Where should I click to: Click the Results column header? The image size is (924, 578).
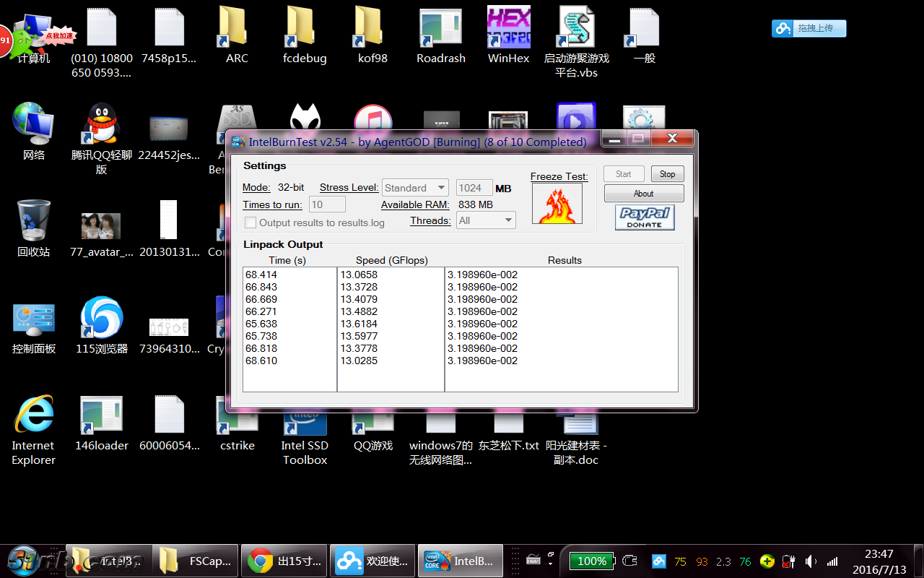coord(565,260)
